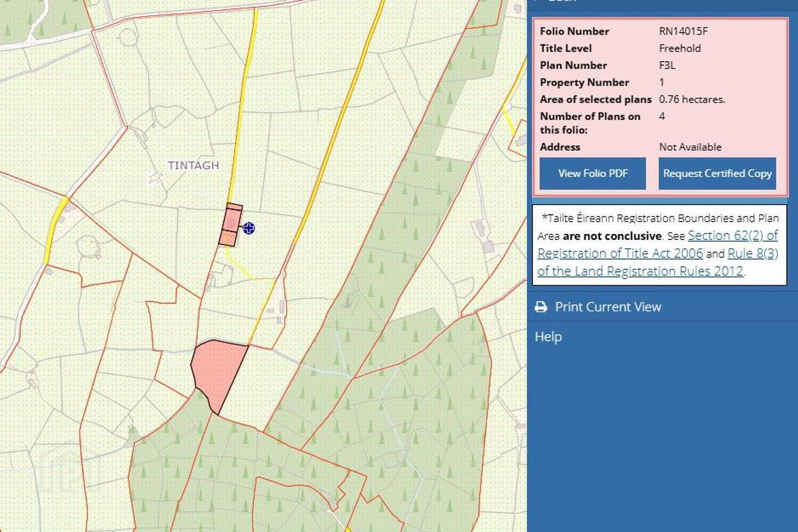Select Print Current View option
The width and height of the screenshot is (798, 532).
point(608,307)
